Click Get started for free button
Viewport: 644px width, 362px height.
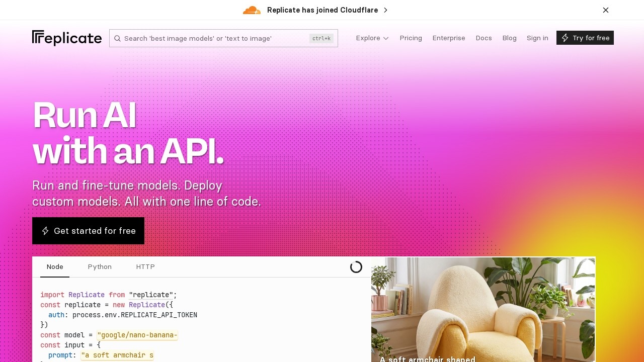[88, 231]
